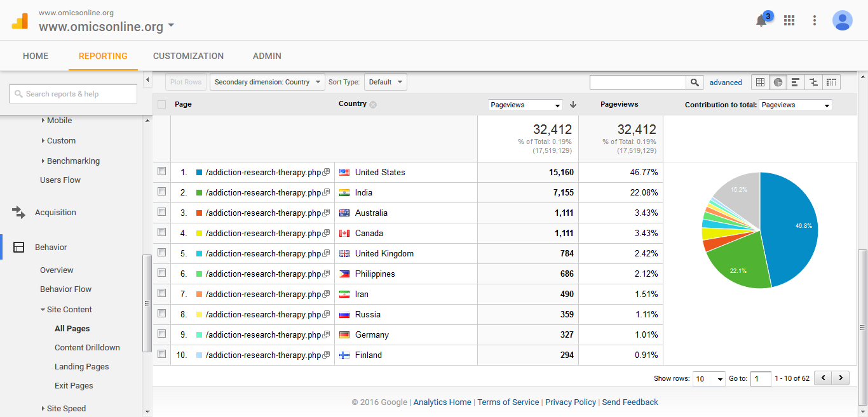This screenshot has height=417, width=868.
Task: Open the HOME tab
Action: tap(36, 56)
